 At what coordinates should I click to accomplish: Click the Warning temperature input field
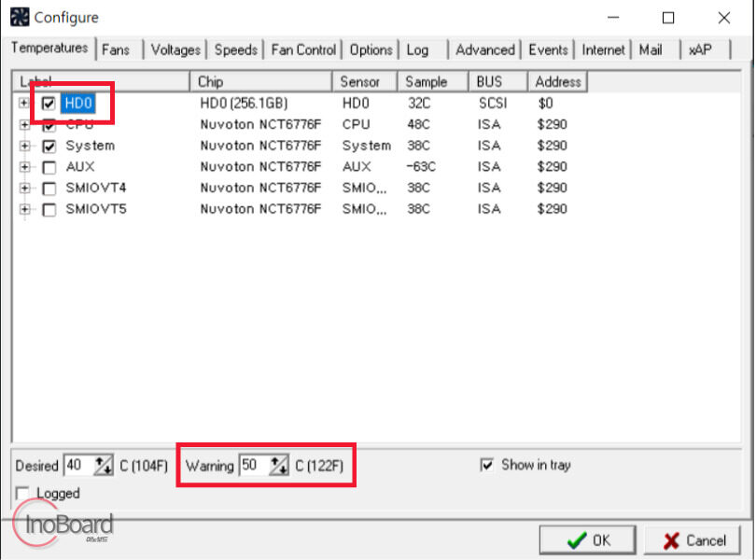255,466
